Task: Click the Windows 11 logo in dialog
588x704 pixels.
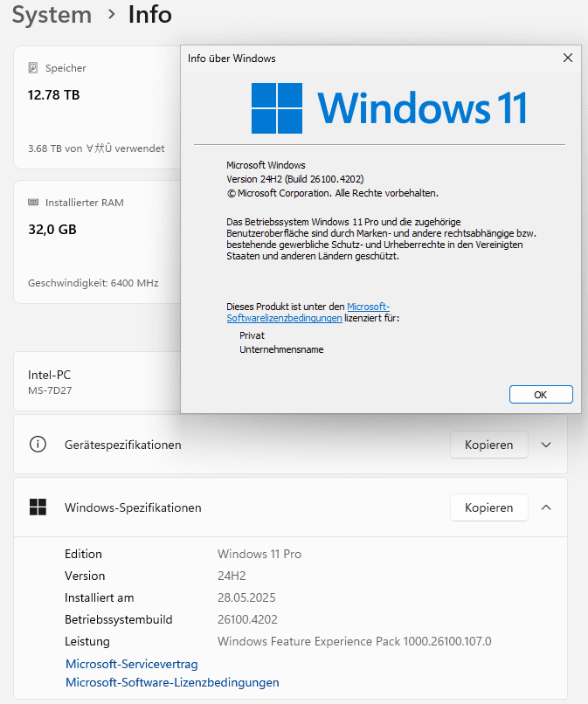Action: tap(277, 108)
